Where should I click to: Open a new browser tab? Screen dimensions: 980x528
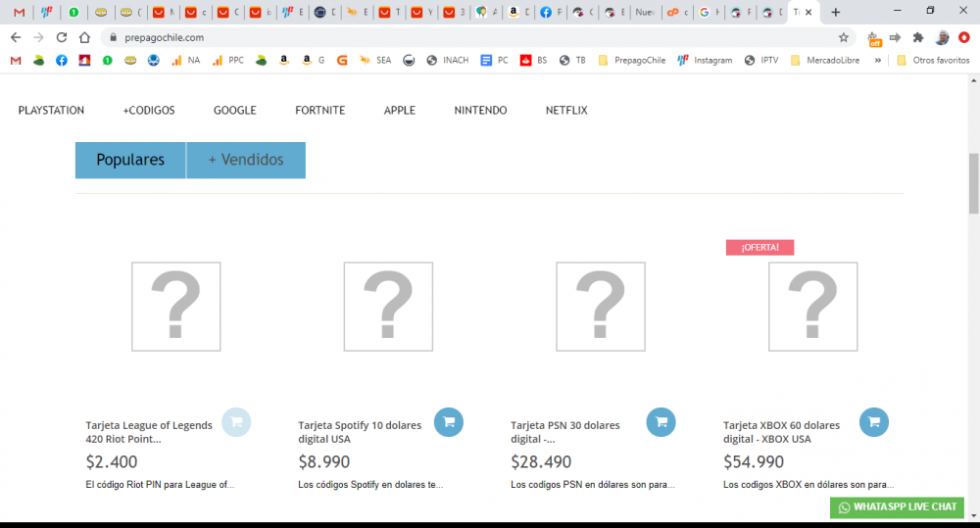pyautogui.click(x=836, y=12)
